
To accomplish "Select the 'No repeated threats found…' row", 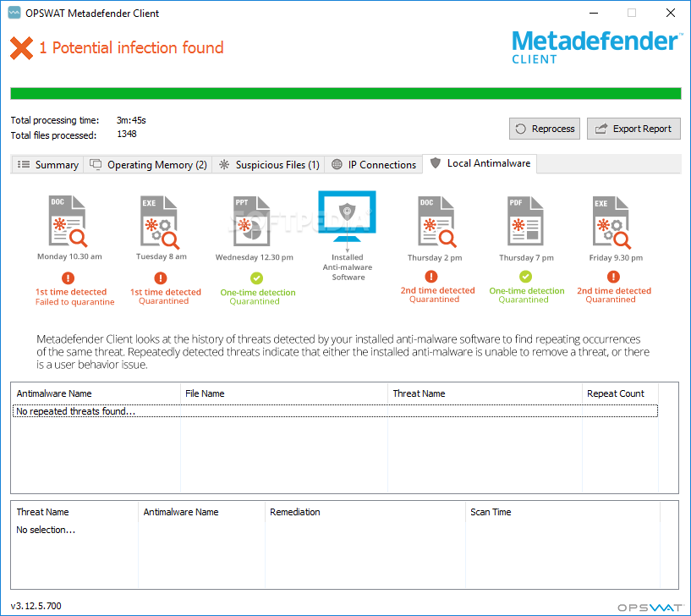I will [336, 411].
